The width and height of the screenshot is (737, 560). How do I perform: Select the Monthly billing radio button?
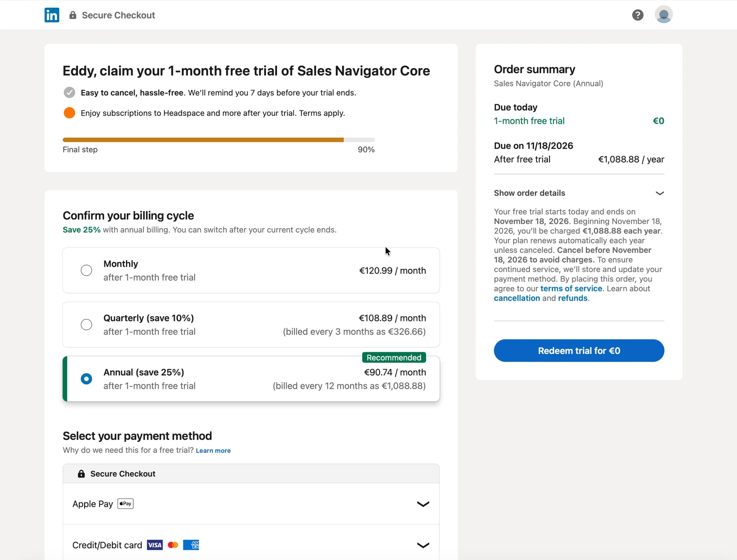pos(86,270)
